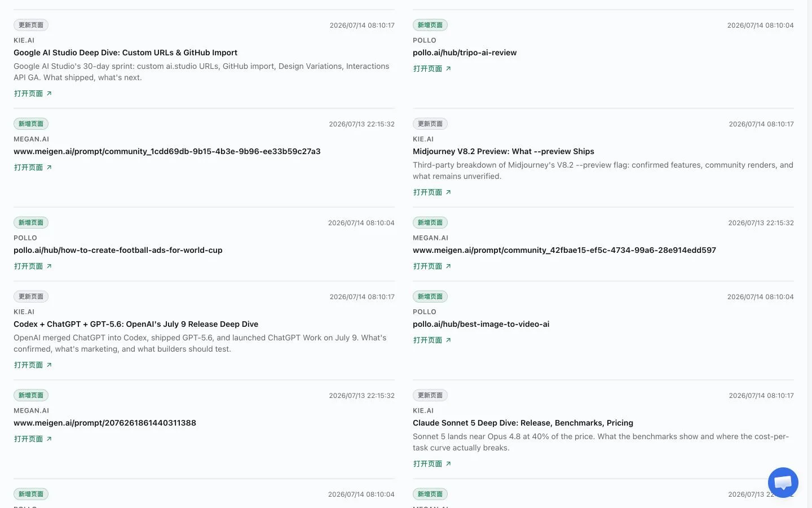The height and width of the screenshot is (508, 812).
Task: Click the 更新页面 badge on Google AI Studio card
Action: (31, 25)
